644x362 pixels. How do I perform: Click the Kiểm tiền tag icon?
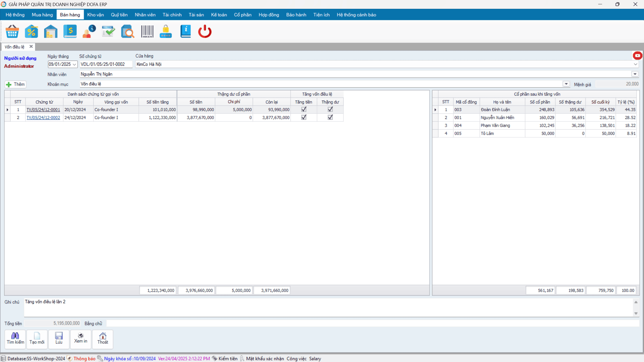coord(214,358)
